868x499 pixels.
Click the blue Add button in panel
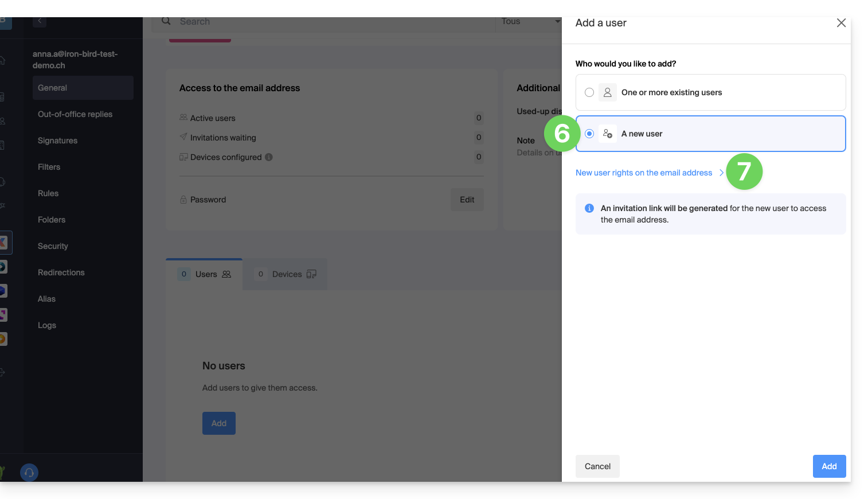pyautogui.click(x=829, y=466)
